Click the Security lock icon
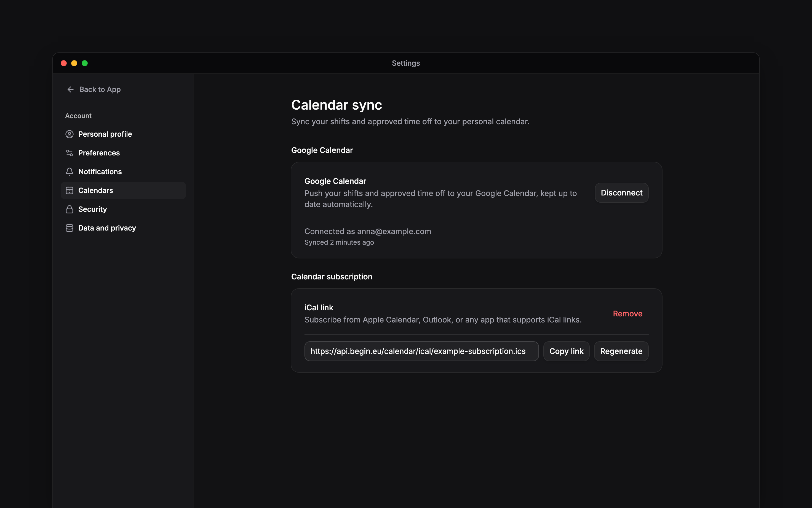Viewport: 812px width, 508px height. tap(70, 209)
